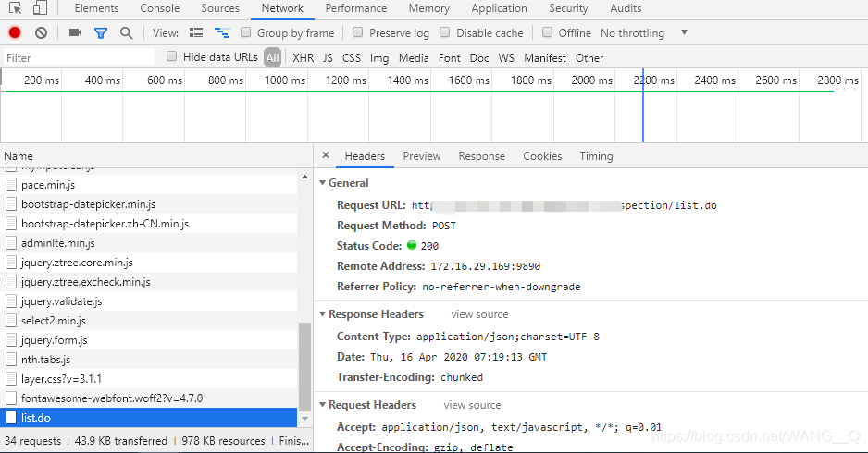The image size is (868, 453).
Task: Show the waterfall overview icon
Action: coord(222,32)
